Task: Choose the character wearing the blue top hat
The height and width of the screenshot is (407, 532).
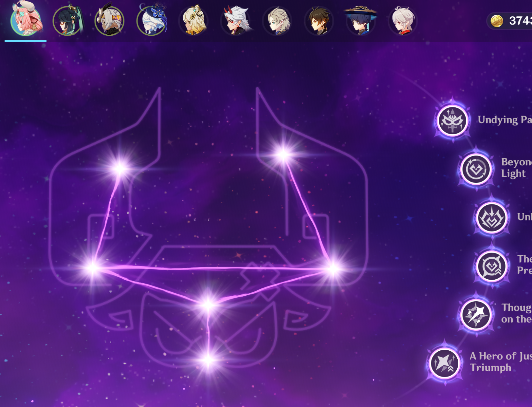Action: 152,20
